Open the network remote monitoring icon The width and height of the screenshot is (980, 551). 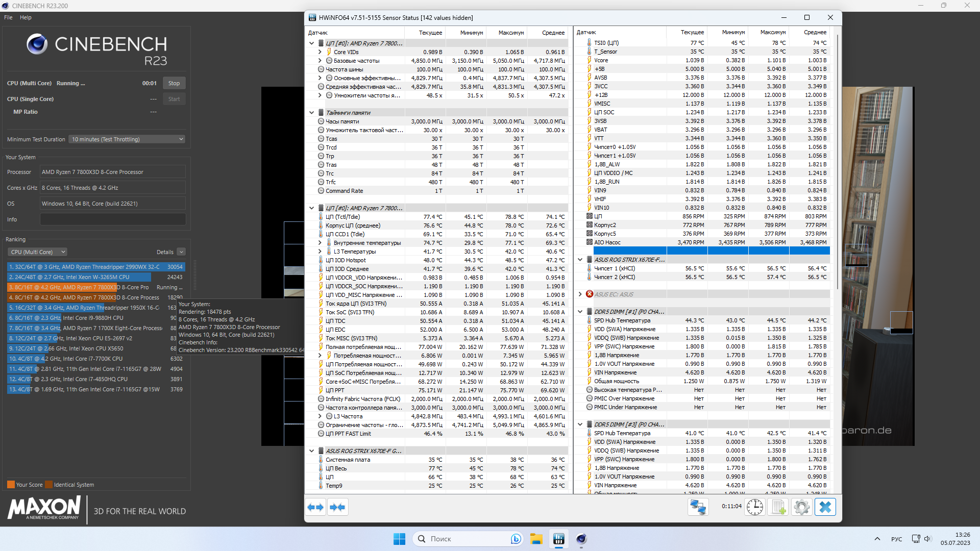point(698,507)
